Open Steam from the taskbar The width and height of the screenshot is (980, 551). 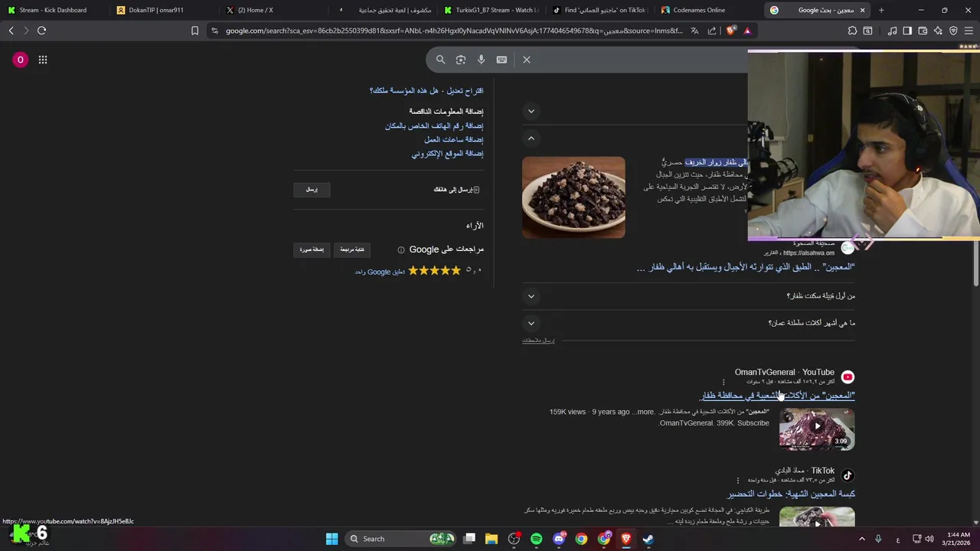(x=648, y=539)
